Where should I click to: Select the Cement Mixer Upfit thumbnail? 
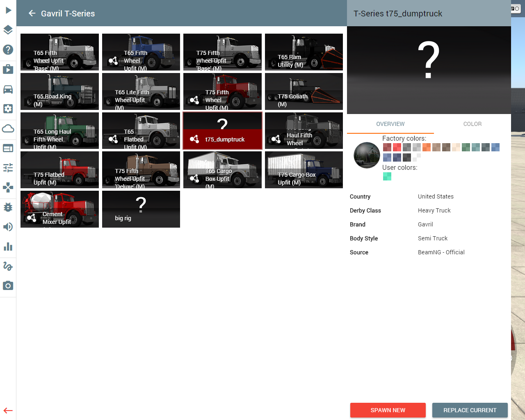click(59, 209)
